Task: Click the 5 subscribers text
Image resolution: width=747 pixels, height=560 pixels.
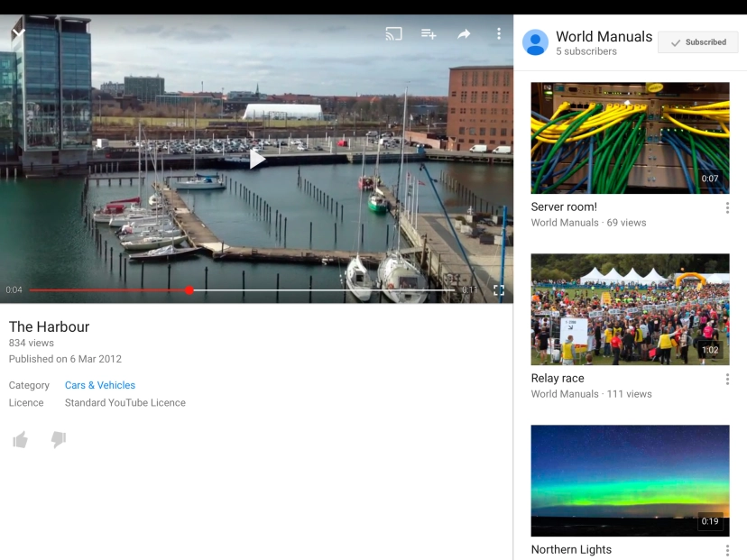Action: pyautogui.click(x=586, y=51)
